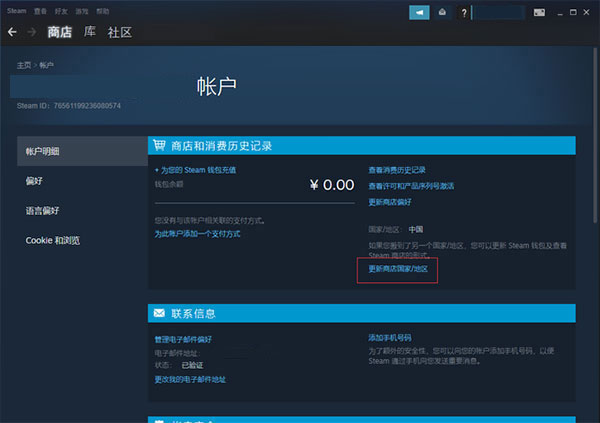Click 更改我的电子邮件地址 link
Viewport: 600px width, 423px height.
[x=190, y=379]
